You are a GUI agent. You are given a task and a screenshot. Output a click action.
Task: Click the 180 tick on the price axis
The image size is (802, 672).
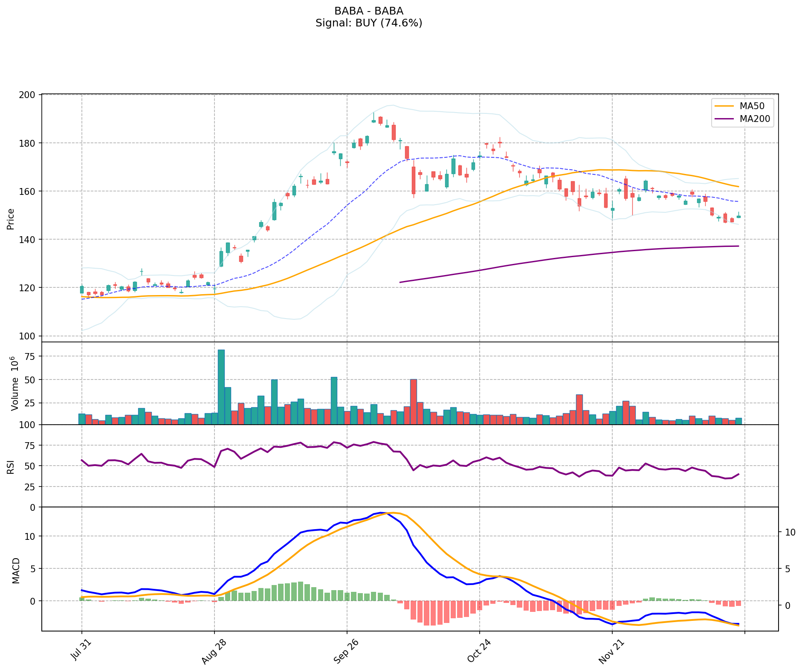pos(29,143)
